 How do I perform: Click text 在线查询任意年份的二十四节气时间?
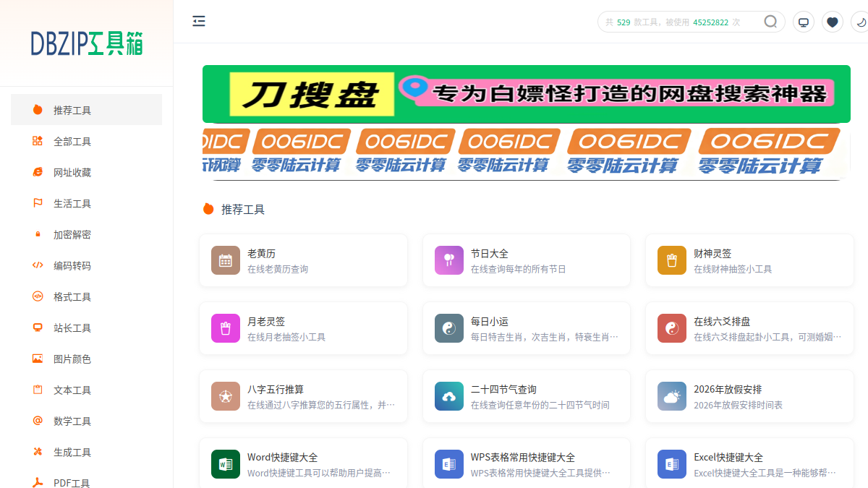click(540, 405)
